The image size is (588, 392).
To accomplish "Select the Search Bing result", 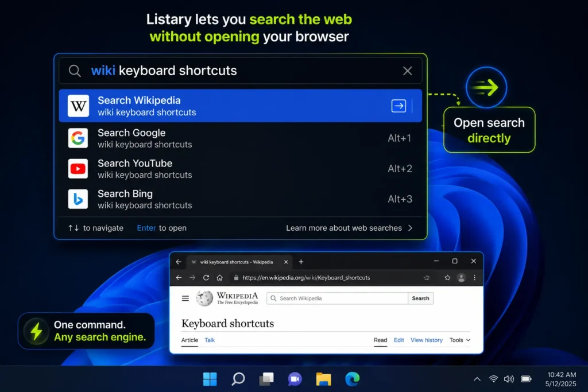I will [240, 199].
